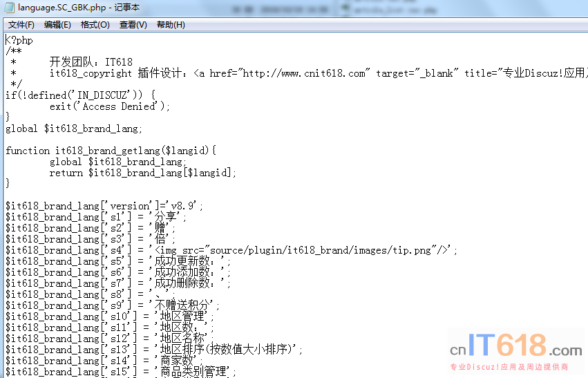This screenshot has height=378, width=588.
Task: Click the 's12' line '地区名称'
Action: 109,339
